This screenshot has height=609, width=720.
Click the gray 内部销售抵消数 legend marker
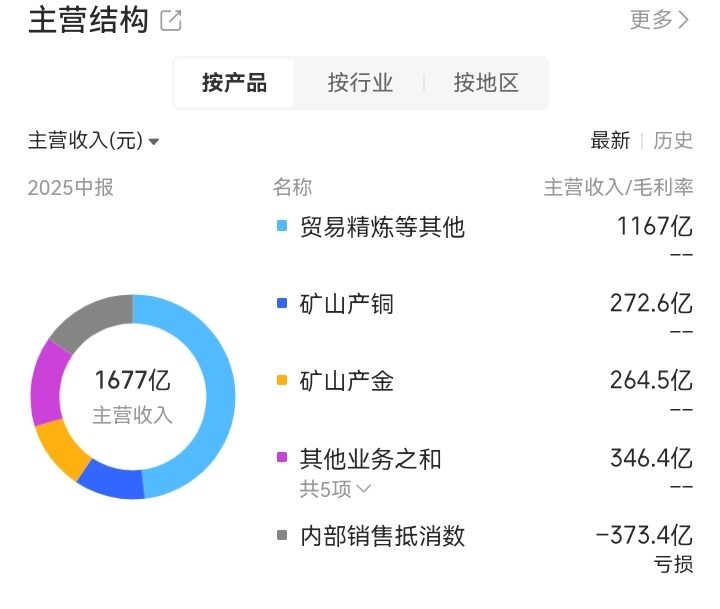282,535
